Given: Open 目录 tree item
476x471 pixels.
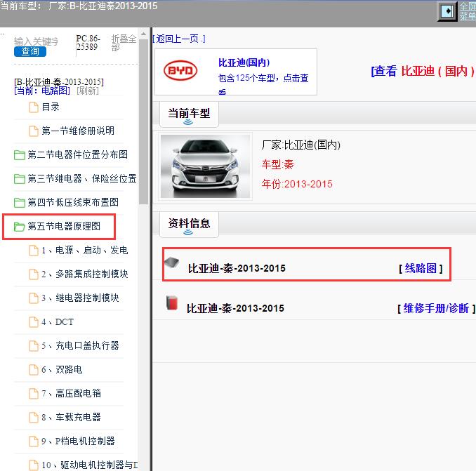Looking at the screenshot, I should click(x=51, y=107).
